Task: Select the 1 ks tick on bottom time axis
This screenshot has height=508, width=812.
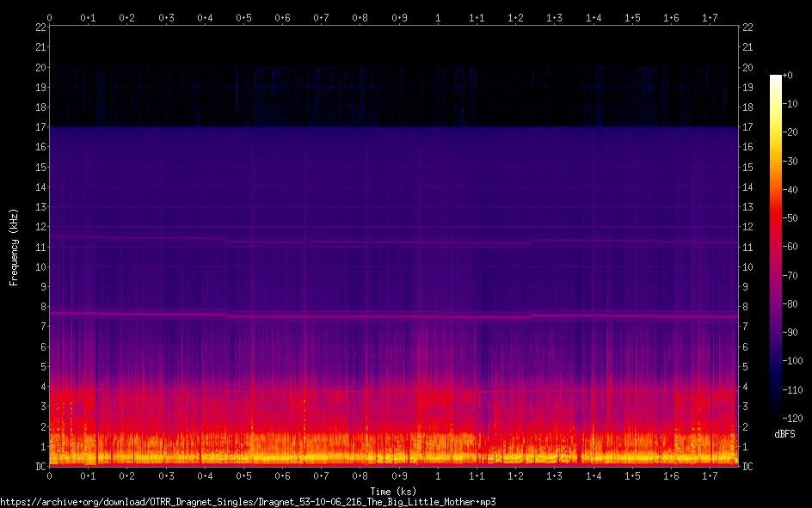Action: [x=439, y=476]
